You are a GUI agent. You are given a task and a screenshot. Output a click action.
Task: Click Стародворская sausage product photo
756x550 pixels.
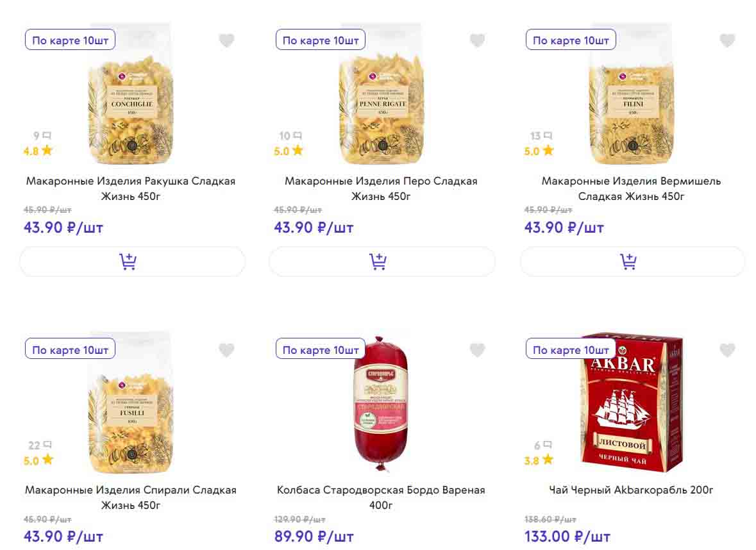click(382, 404)
